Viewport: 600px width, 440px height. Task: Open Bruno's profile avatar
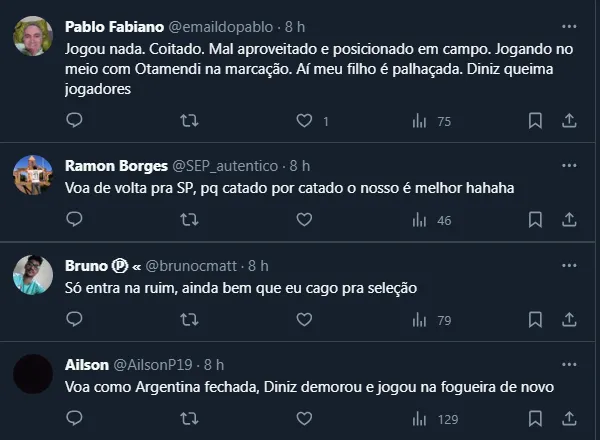pyautogui.click(x=33, y=274)
